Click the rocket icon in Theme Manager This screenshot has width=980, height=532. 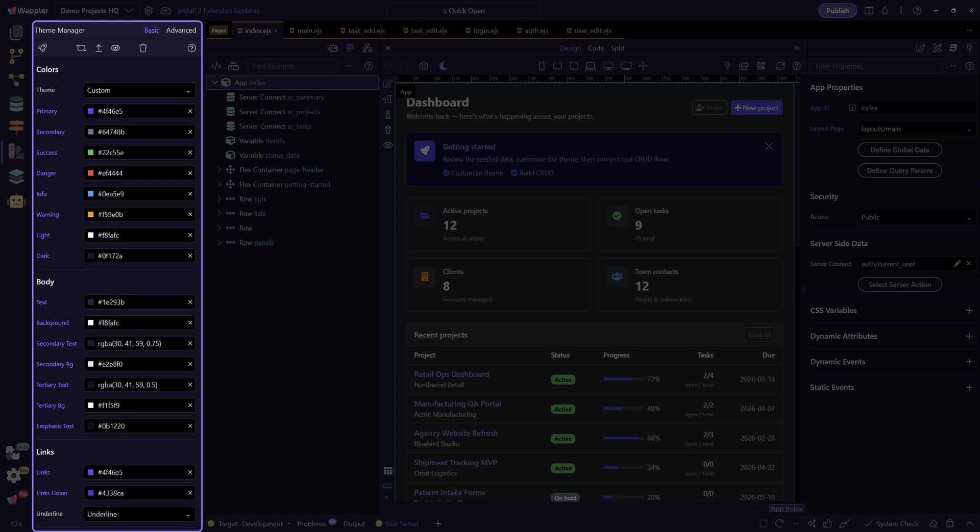pyautogui.click(x=43, y=48)
